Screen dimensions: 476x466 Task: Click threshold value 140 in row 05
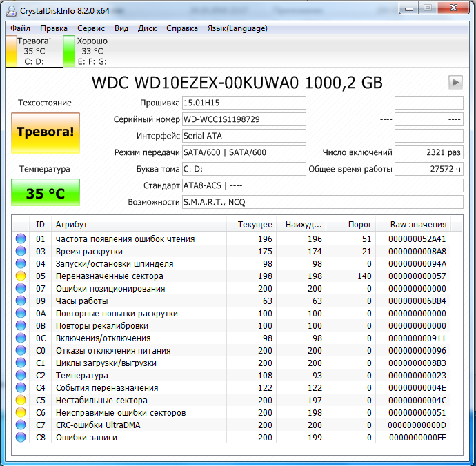pos(364,276)
